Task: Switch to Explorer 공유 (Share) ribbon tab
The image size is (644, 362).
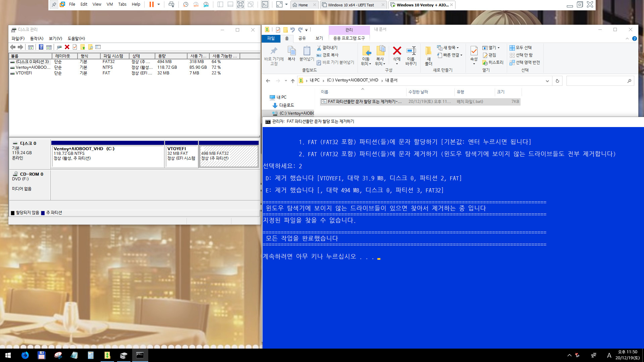Action: pyautogui.click(x=302, y=39)
